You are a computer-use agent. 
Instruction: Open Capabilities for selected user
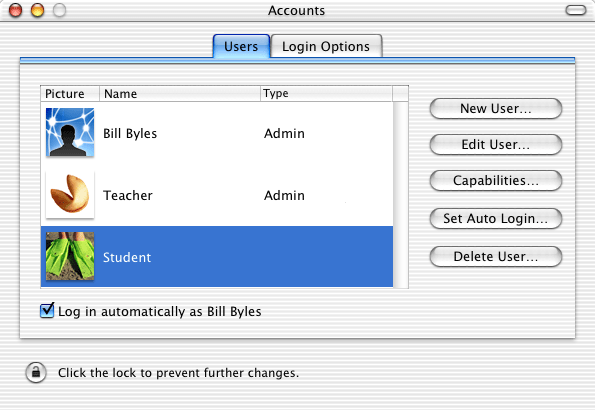(x=496, y=181)
